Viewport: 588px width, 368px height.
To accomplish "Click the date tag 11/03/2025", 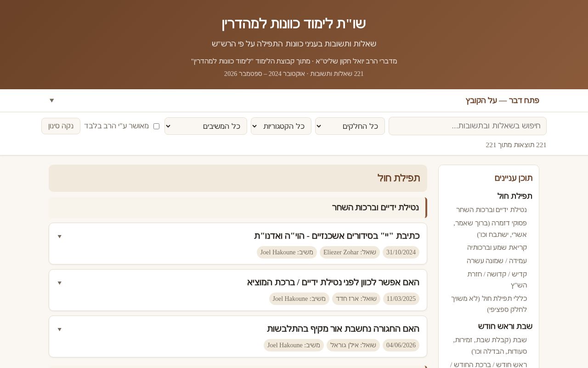I will tap(401, 299).
